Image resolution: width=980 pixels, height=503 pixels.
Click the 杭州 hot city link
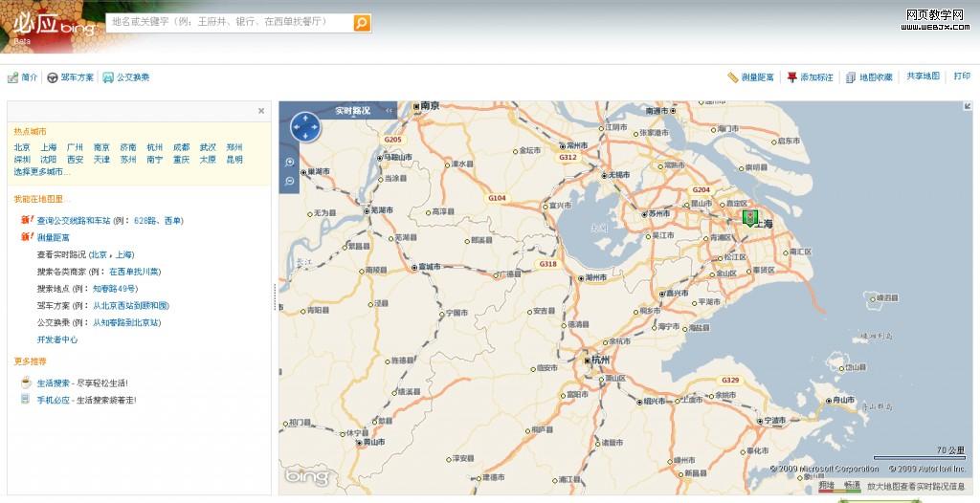154,147
